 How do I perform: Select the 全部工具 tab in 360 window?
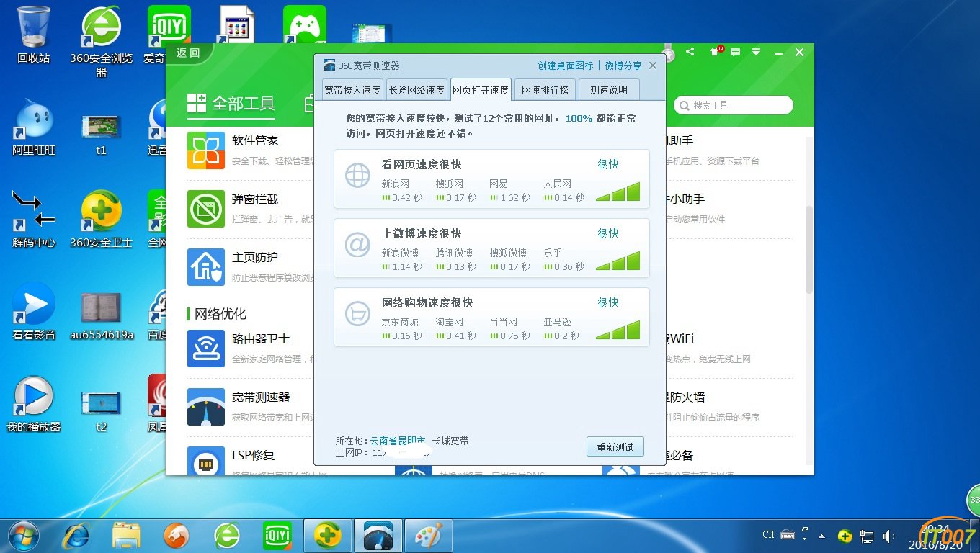click(x=231, y=104)
